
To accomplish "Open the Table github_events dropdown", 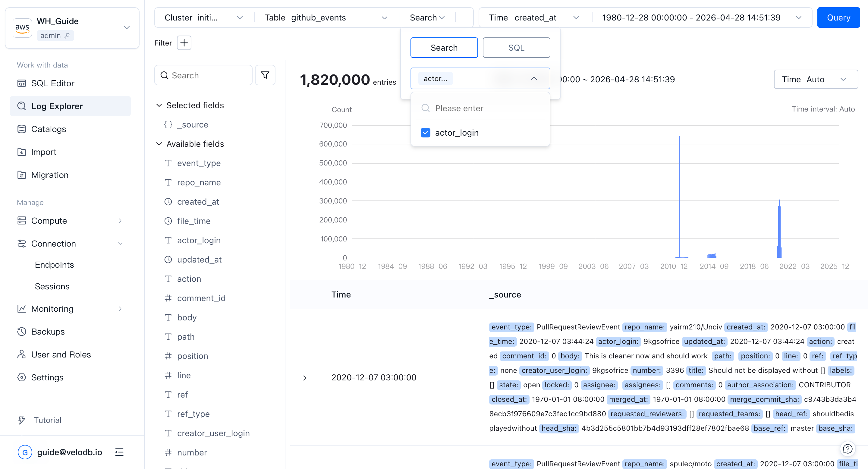I will coord(385,17).
